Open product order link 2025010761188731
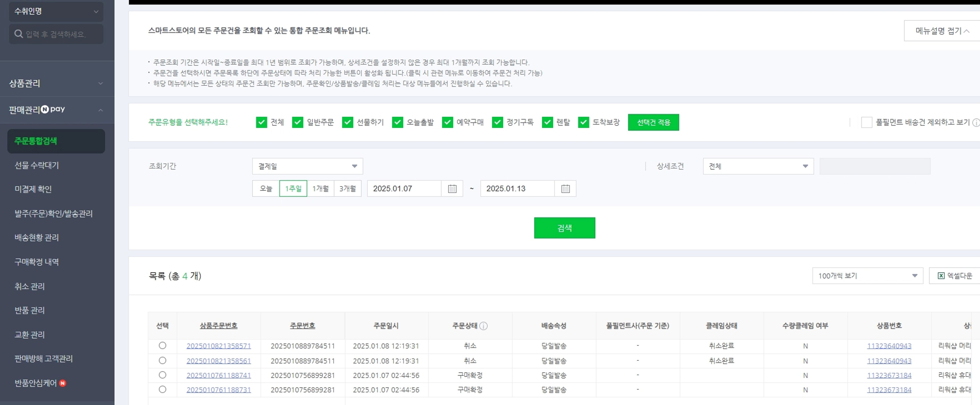The width and height of the screenshot is (980, 405). point(219,390)
